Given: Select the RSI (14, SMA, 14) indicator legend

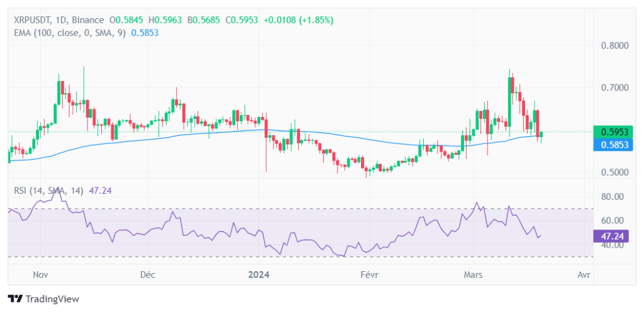Looking at the screenshot, I should click(x=48, y=191).
